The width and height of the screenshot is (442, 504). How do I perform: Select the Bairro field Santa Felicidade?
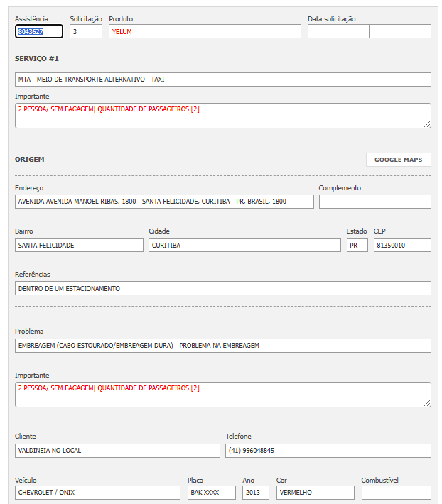pos(79,245)
